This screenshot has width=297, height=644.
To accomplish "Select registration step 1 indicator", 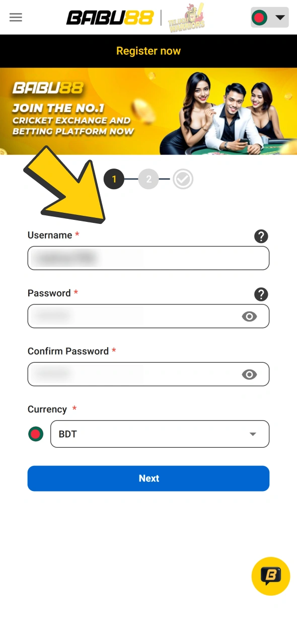I will click(x=114, y=179).
